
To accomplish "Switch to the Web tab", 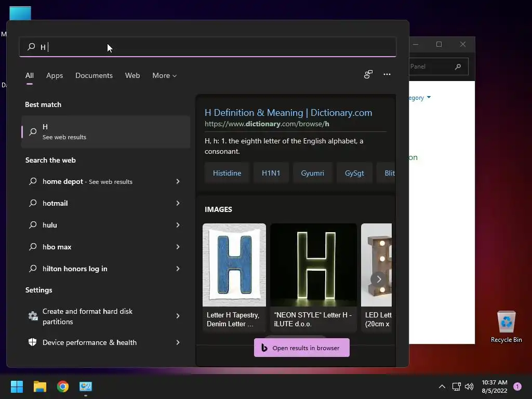I will [132, 75].
